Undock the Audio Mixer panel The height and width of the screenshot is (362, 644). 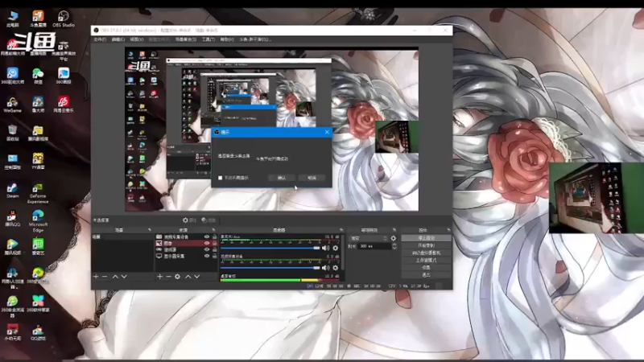point(341,230)
